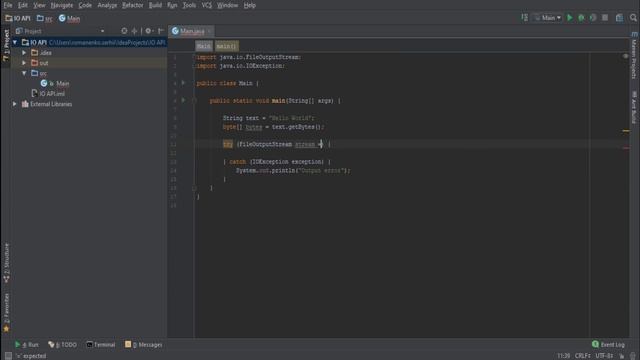Image resolution: width=640 pixels, height=360 pixels.
Task: Click the src folder icon in project tree
Action: click(35, 73)
